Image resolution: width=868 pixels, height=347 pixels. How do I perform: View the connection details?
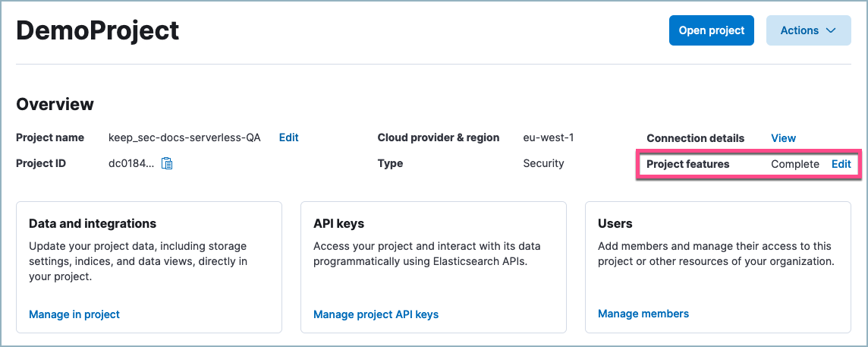[x=783, y=138]
